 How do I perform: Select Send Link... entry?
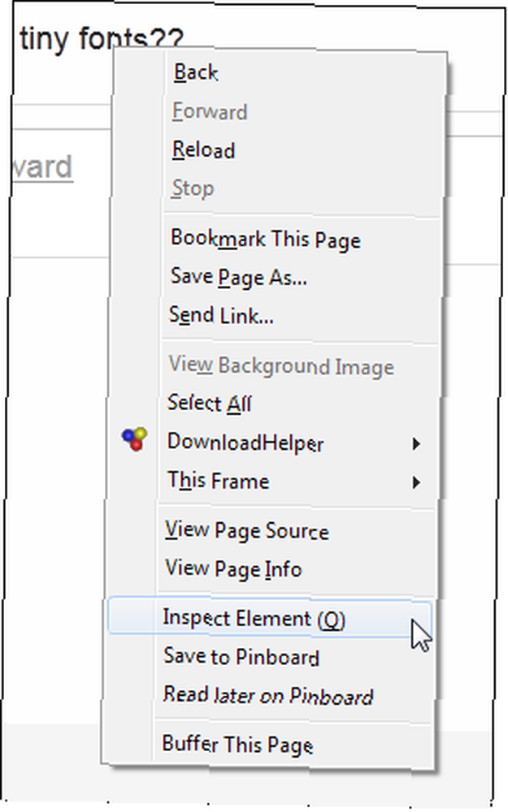tap(221, 315)
